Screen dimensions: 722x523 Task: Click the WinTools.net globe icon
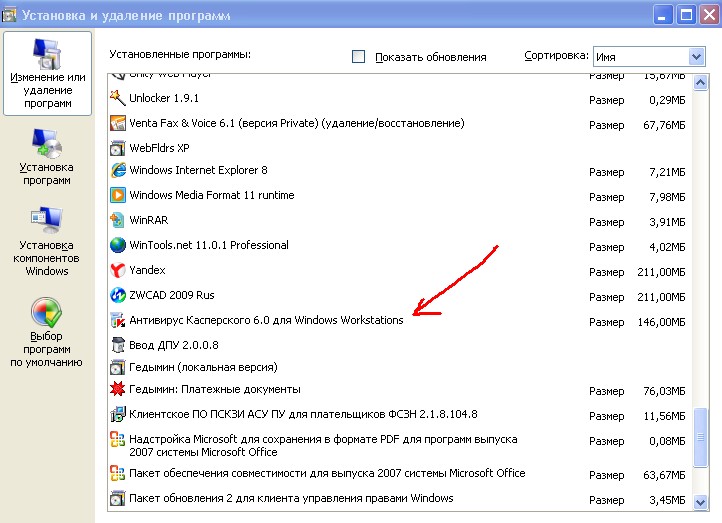[x=118, y=245]
